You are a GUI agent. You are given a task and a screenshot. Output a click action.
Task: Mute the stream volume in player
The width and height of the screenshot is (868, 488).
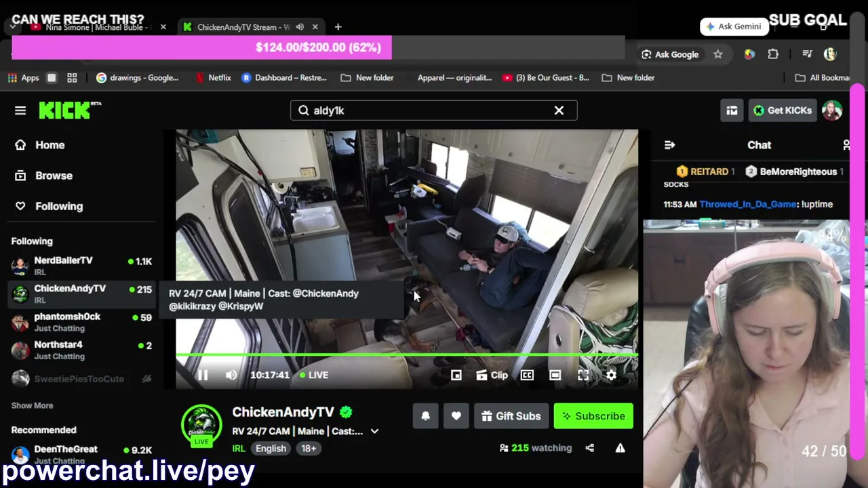[231, 375]
